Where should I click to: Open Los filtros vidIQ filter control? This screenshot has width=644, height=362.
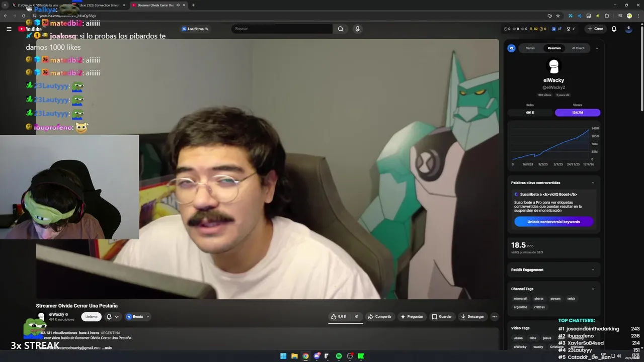tap(195, 29)
